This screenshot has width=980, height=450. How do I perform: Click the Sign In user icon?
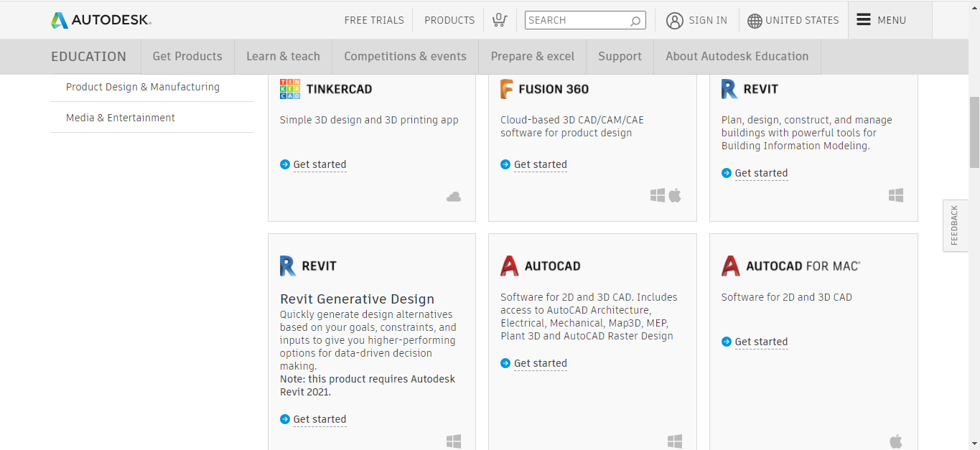pyautogui.click(x=674, y=20)
